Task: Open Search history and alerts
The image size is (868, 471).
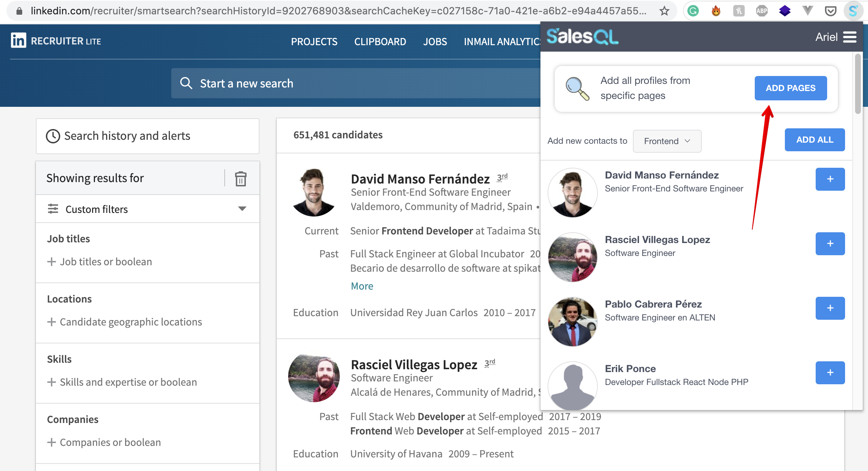Action: pyautogui.click(x=148, y=136)
